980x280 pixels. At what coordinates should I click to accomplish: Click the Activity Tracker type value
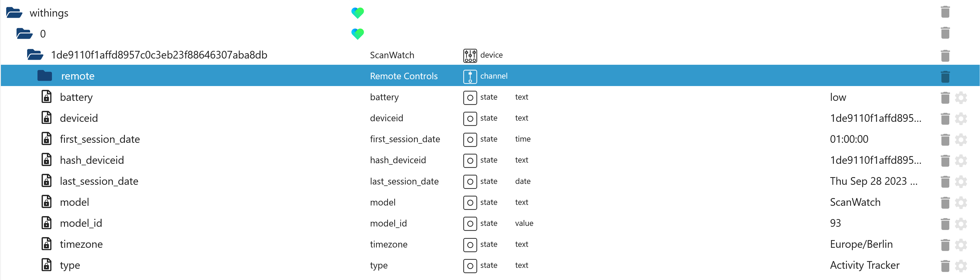click(864, 266)
